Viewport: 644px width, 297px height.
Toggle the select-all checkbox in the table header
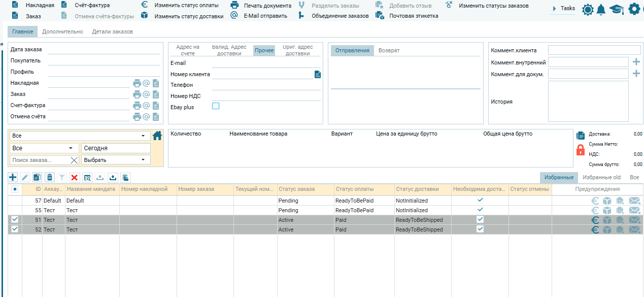(x=15, y=189)
